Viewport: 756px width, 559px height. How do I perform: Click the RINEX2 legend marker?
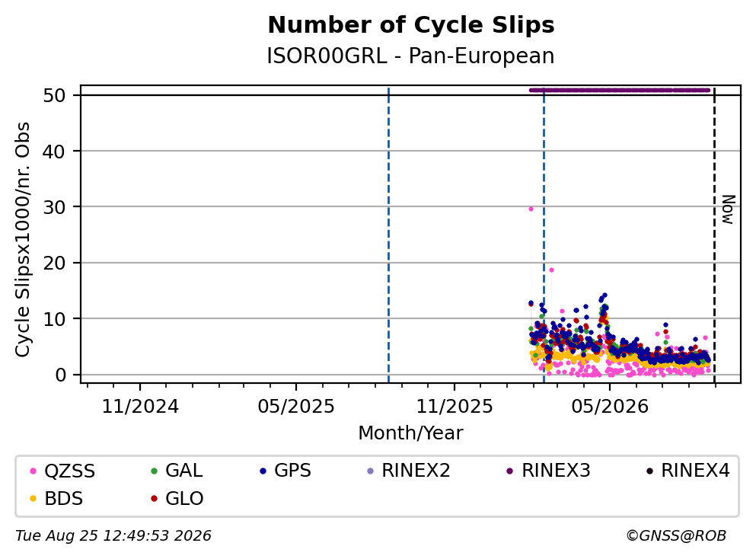click(370, 471)
